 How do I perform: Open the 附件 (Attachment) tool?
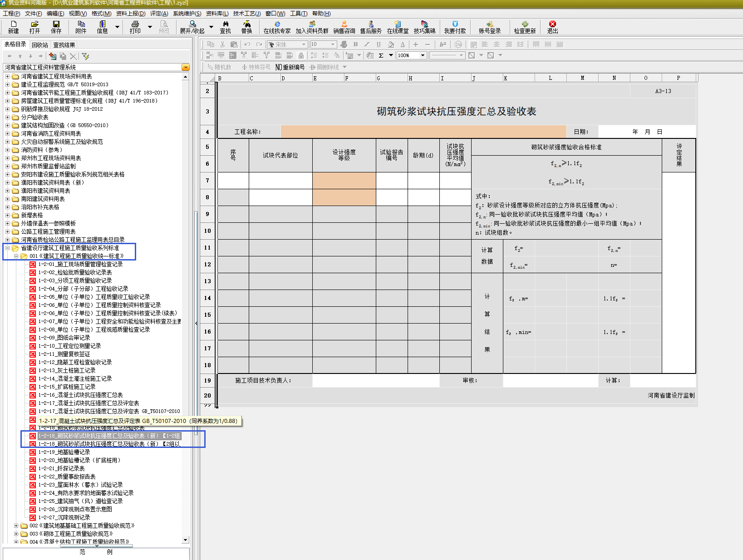tap(81, 27)
